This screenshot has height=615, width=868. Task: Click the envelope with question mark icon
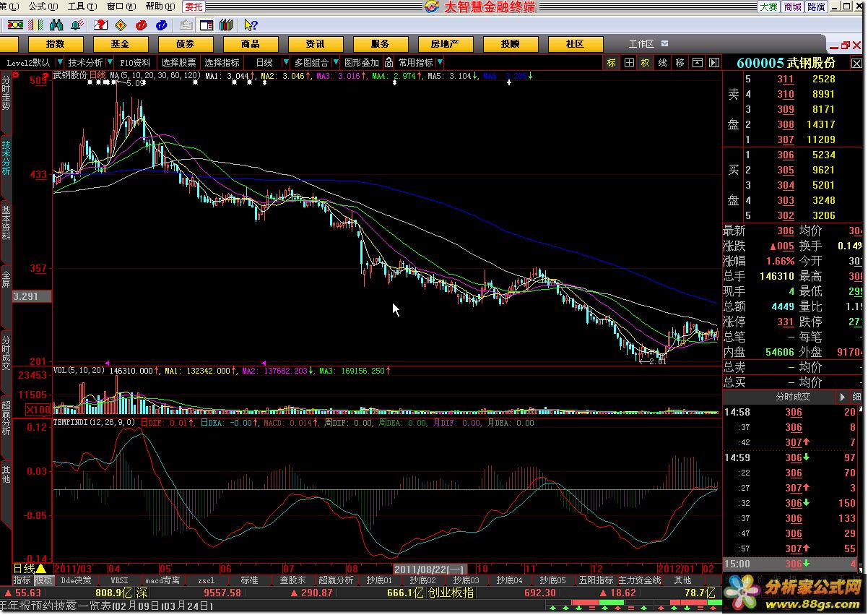[x=101, y=25]
